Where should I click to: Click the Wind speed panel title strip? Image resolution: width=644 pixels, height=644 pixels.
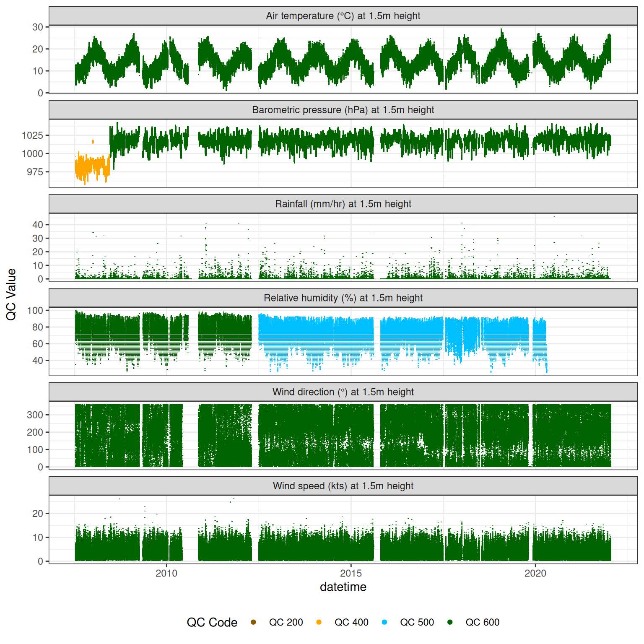[x=343, y=486]
